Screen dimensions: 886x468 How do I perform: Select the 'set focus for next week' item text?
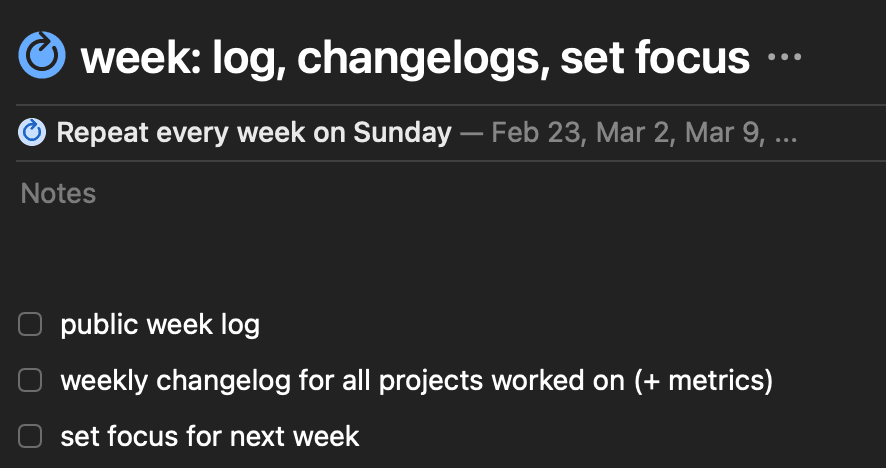tap(209, 437)
